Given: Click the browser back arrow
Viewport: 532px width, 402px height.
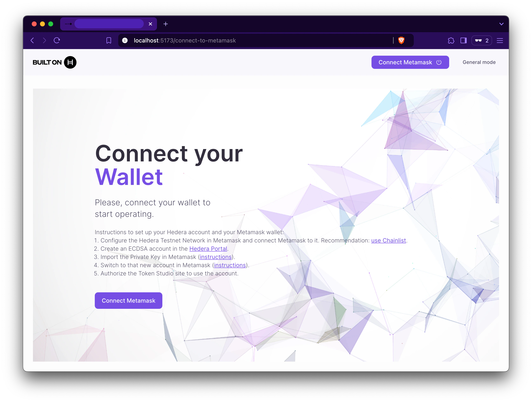Looking at the screenshot, I should coord(33,40).
